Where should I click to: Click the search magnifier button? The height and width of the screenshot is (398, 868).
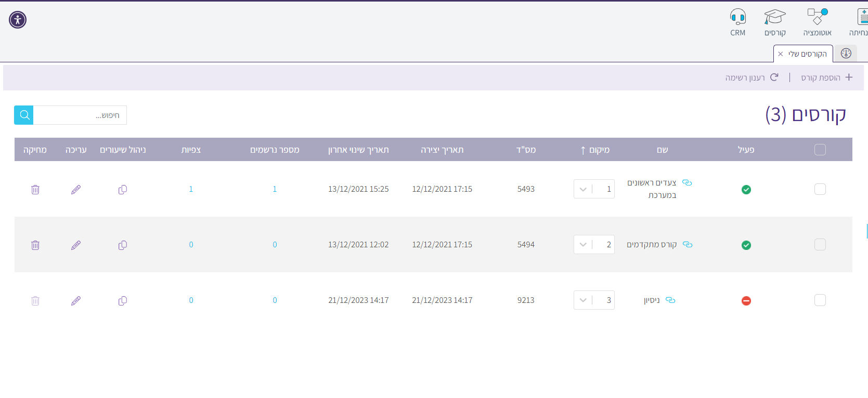pyautogui.click(x=24, y=115)
